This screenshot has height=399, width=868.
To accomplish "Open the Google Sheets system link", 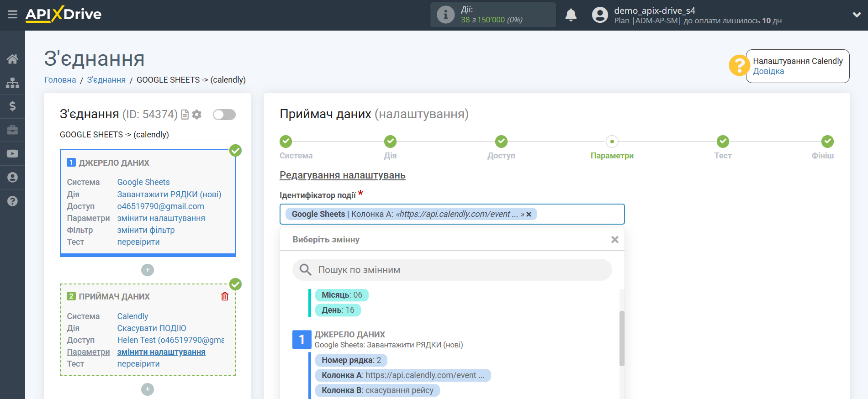I will [143, 182].
